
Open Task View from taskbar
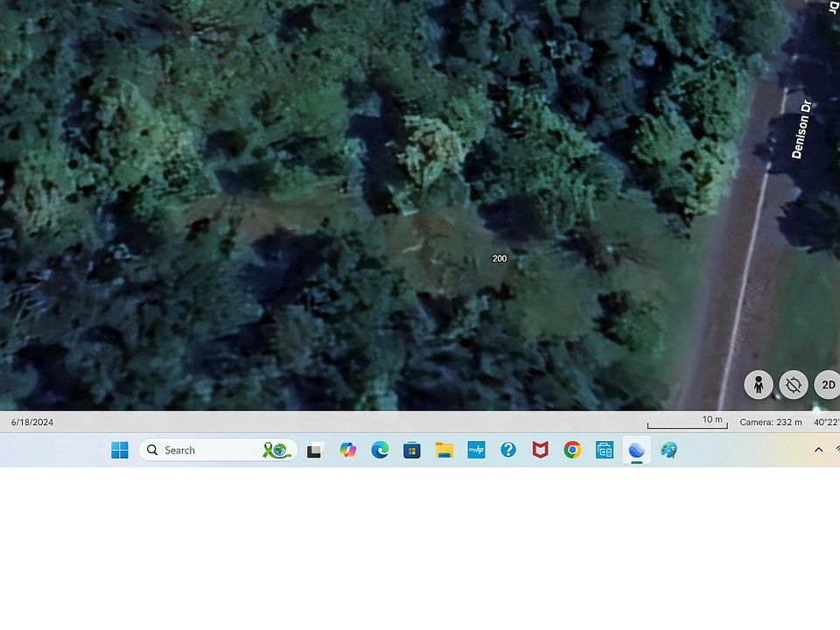pos(315,450)
